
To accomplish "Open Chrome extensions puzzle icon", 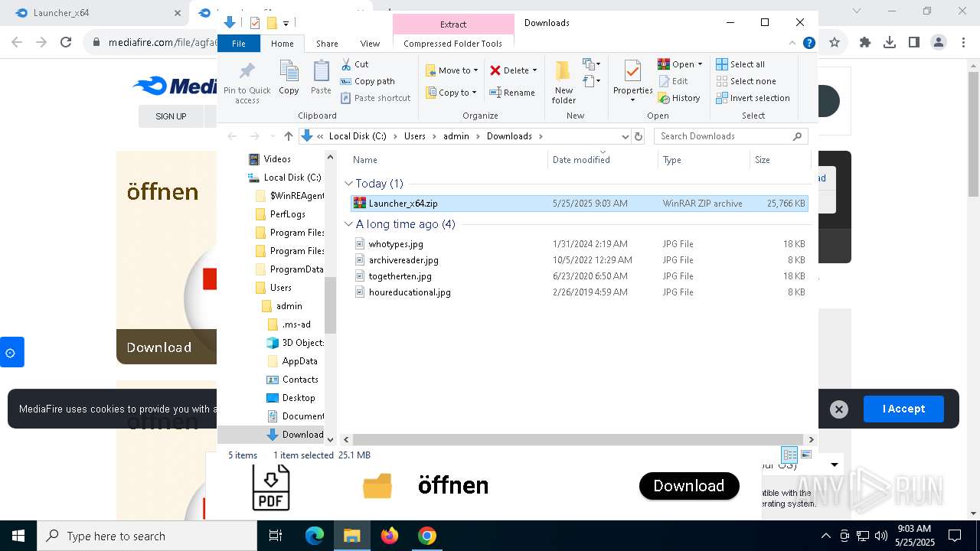I will coord(865,43).
